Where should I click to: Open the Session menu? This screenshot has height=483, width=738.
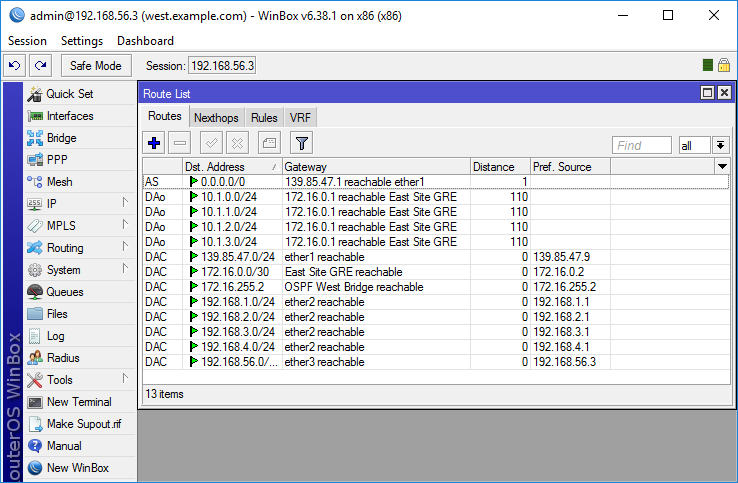pyautogui.click(x=27, y=41)
